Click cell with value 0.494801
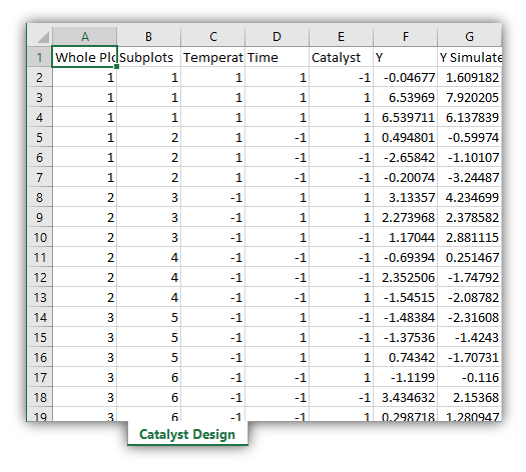The height and width of the screenshot is (472, 526). tap(405, 138)
